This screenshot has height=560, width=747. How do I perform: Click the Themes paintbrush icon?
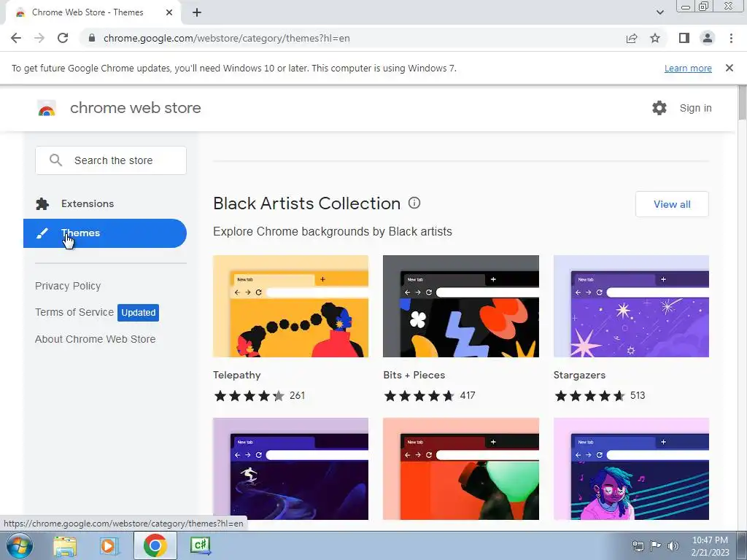[42, 233]
